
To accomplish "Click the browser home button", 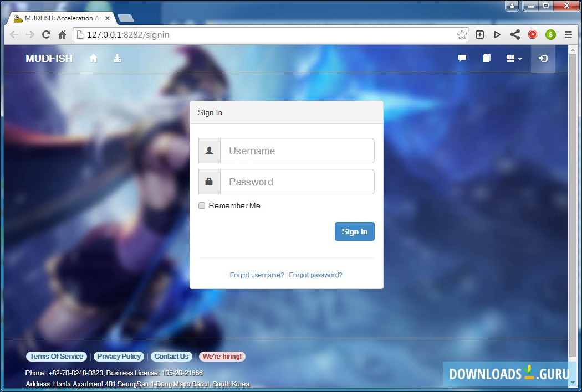I will pos(62,34).
